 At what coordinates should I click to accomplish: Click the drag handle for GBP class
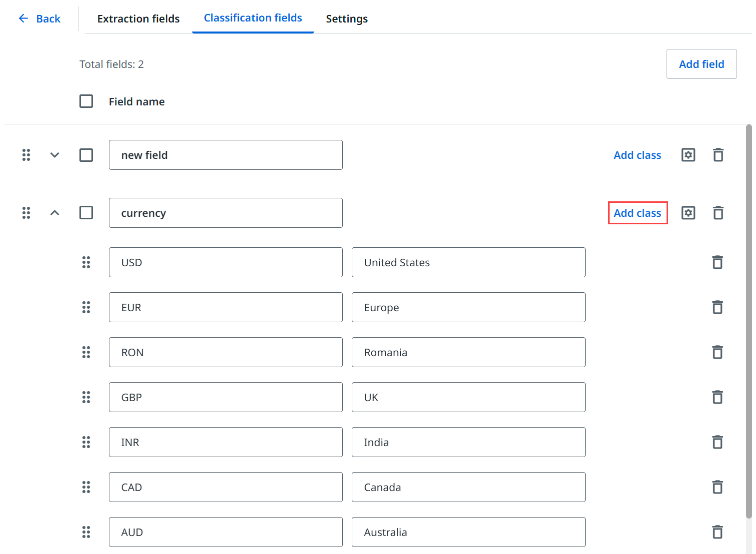[x=86, y=397]
